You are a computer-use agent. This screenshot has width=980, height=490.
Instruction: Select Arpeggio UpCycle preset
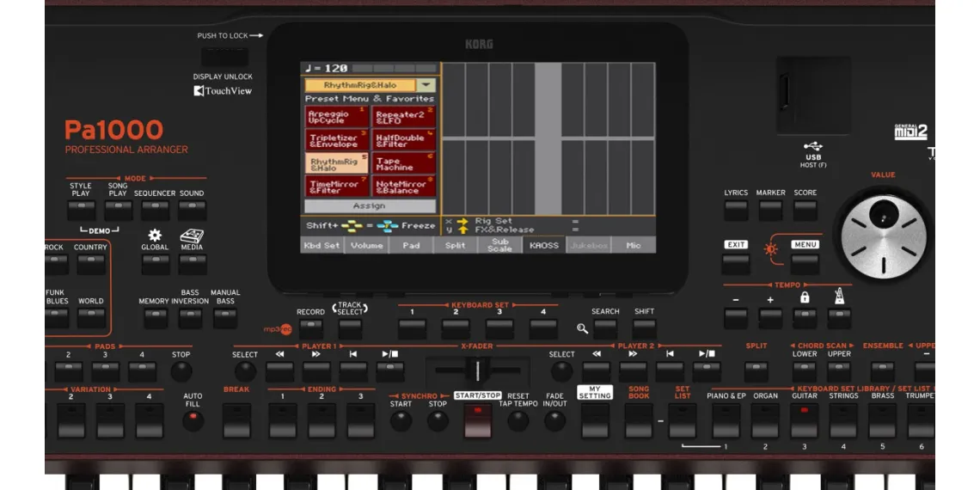[x=337, y=117]
